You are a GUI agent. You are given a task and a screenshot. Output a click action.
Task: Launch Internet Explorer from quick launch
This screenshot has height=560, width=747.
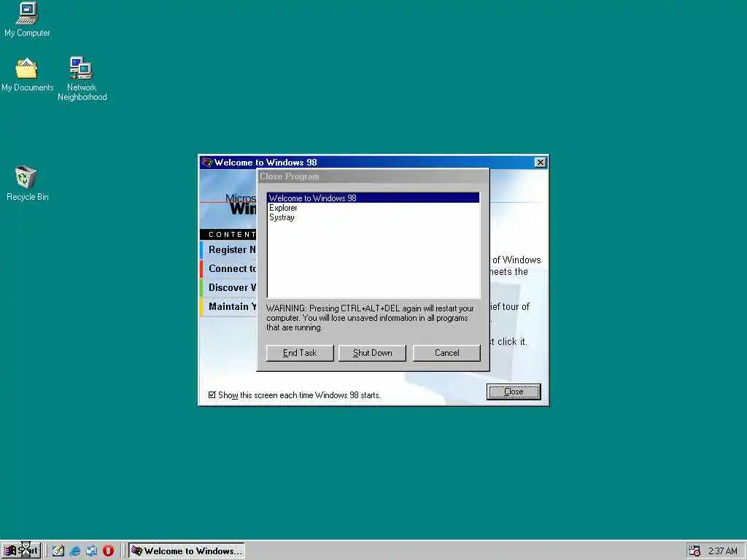75,551
